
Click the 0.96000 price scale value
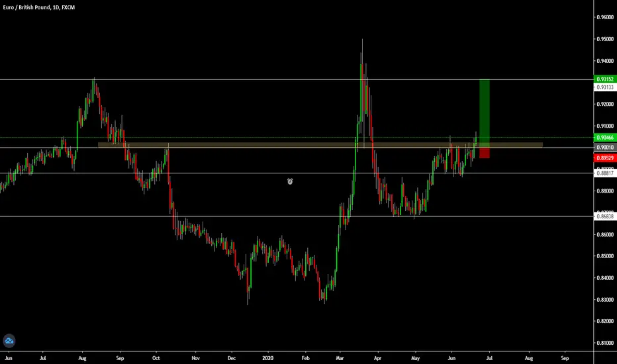(605, 17)
